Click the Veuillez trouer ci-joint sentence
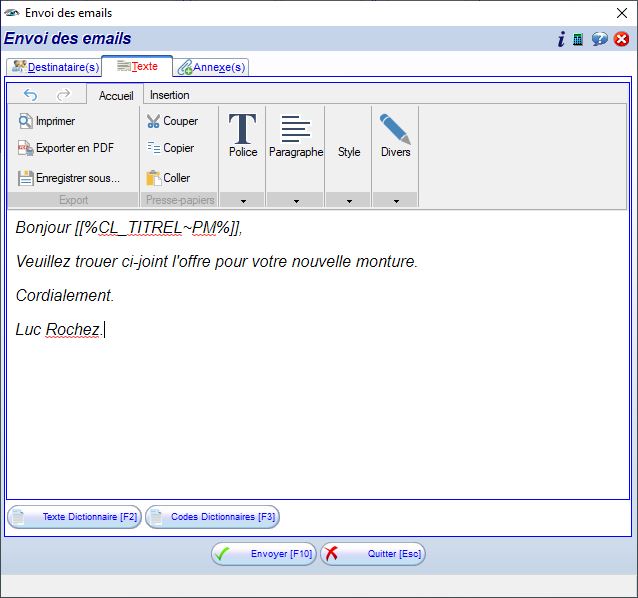The height and width of the screenshot is (598, 638). click(x=217, y=261)
